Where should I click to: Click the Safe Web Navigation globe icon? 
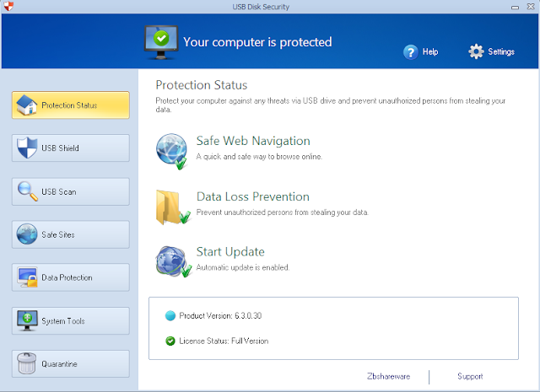(171, 152)
